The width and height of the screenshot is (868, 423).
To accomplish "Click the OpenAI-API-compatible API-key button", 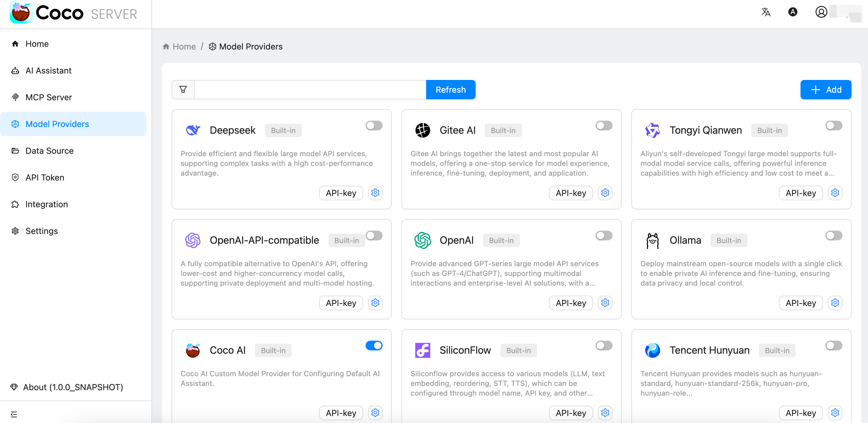I will pyautogui.click(x=341, y=303).
